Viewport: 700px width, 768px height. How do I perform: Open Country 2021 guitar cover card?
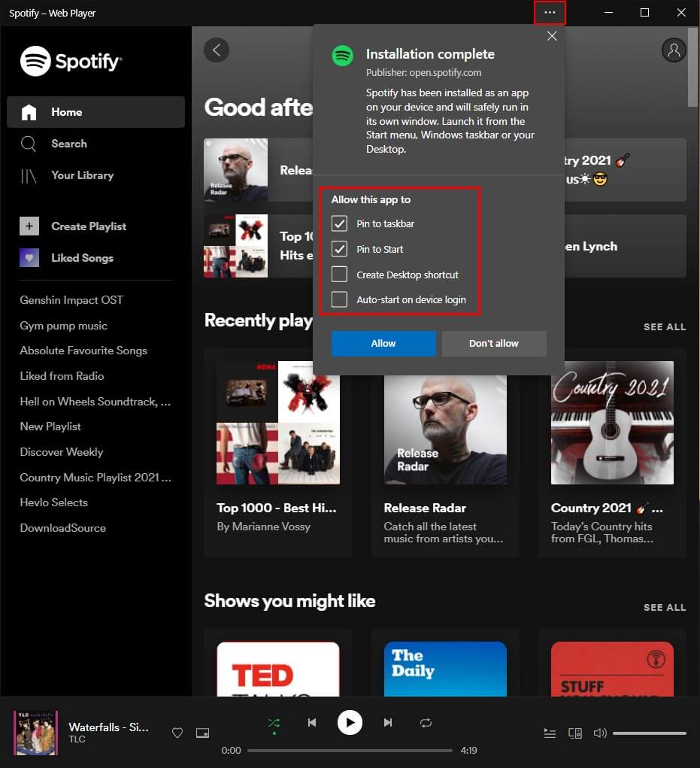(x=612, y=423)
